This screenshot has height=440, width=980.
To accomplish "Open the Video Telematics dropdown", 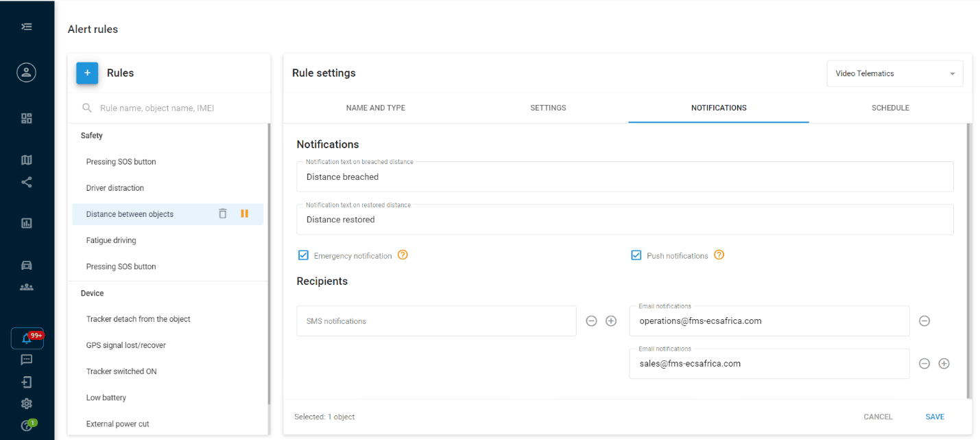I will [895, 73].
